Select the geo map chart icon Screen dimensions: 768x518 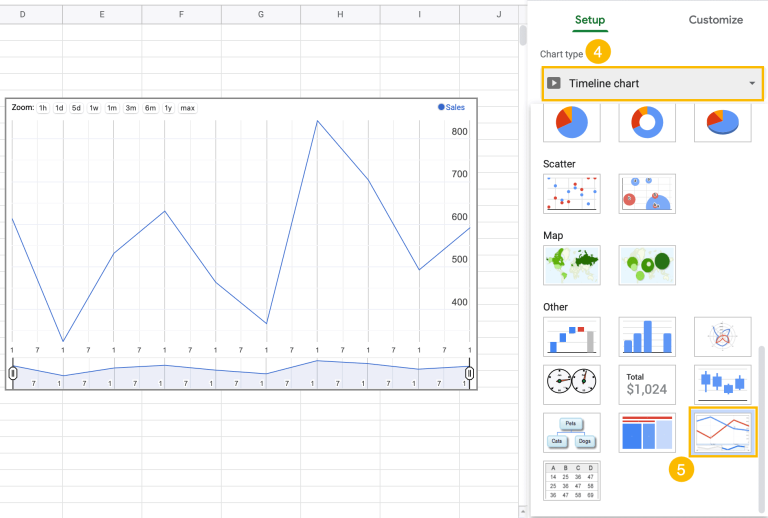pyautogui.click(x=572, y=265)
